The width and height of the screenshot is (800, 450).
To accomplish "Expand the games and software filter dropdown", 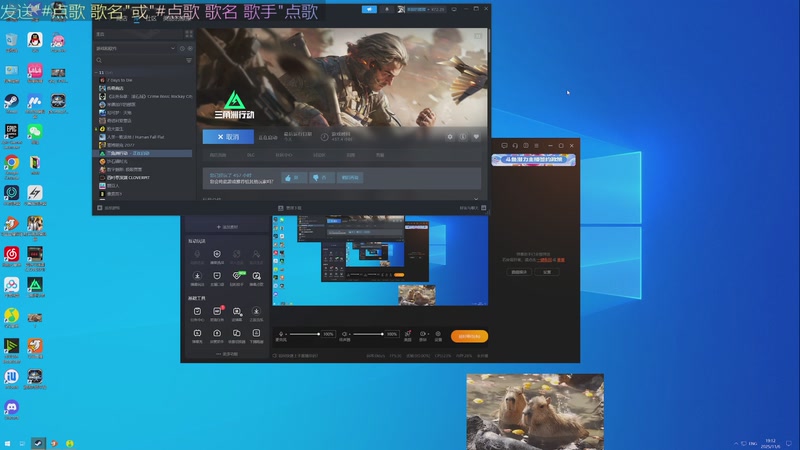I will [x=135, y=48].
